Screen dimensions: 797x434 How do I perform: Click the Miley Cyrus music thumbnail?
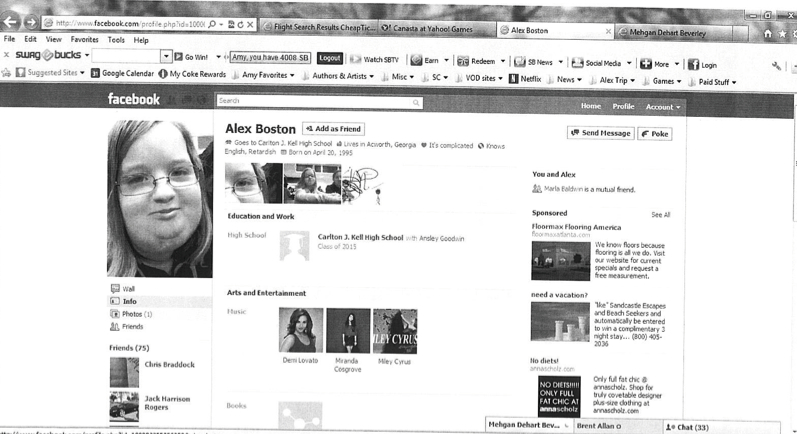(x=395, y=331)
